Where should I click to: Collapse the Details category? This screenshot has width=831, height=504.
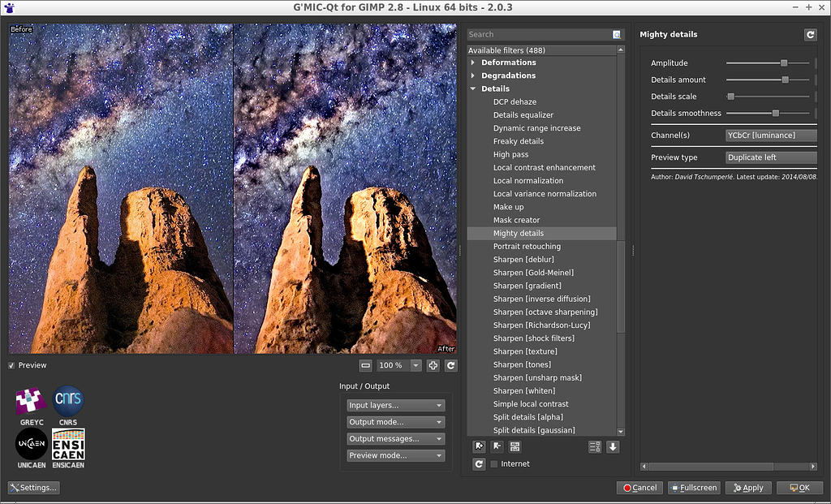[x=474, y=88]
